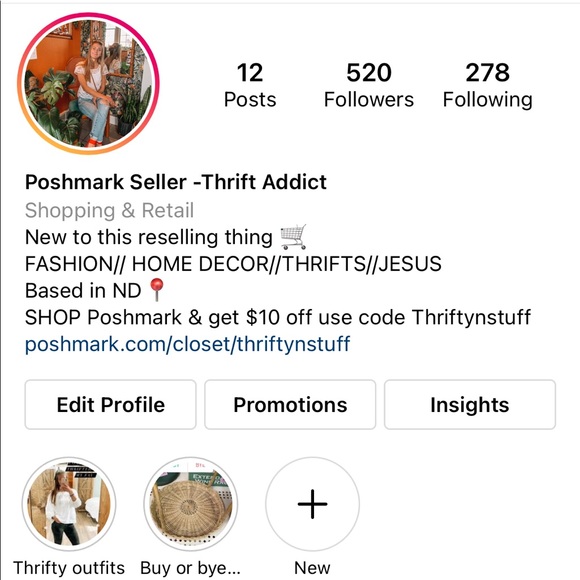The image size is (580, 580).
Task: Open the 520 Followers list
Action: point(369,85)
